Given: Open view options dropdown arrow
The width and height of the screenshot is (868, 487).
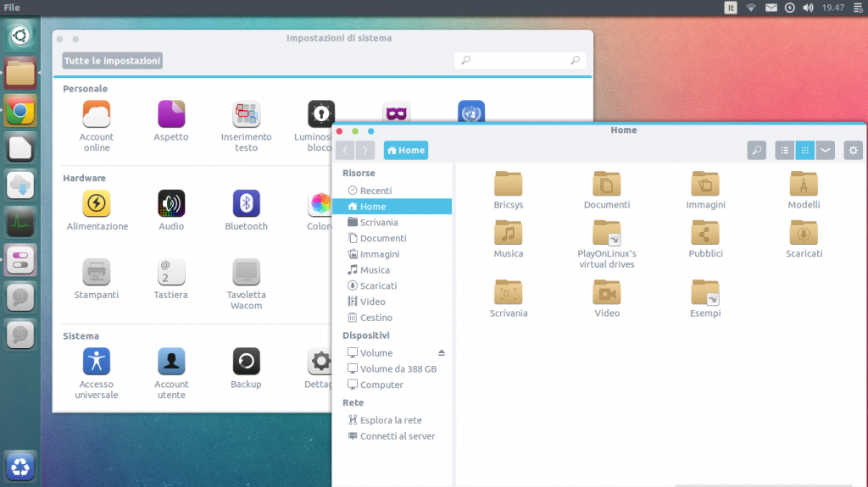Looking at the screenshot, I should click(824, 150).
